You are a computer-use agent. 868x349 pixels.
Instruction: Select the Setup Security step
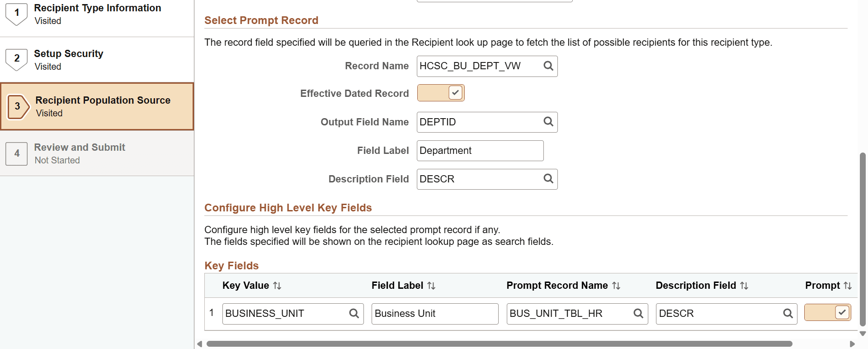click(97, 59)
